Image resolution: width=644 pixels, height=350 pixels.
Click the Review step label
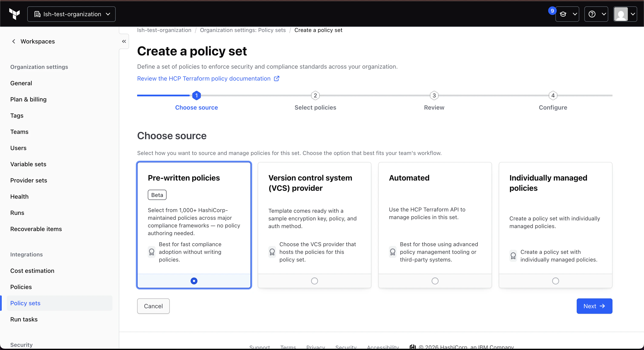(434, 108)
